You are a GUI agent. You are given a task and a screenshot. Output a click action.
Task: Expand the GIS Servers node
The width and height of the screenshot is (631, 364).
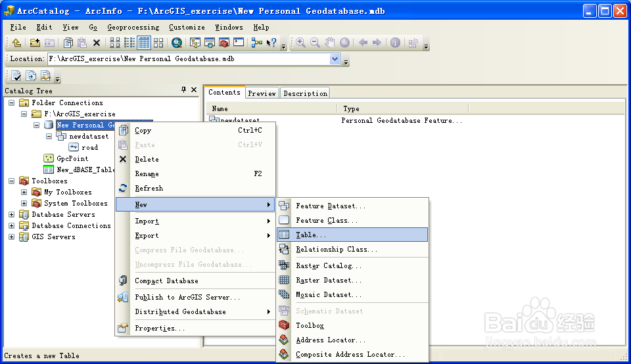(12, 237)
